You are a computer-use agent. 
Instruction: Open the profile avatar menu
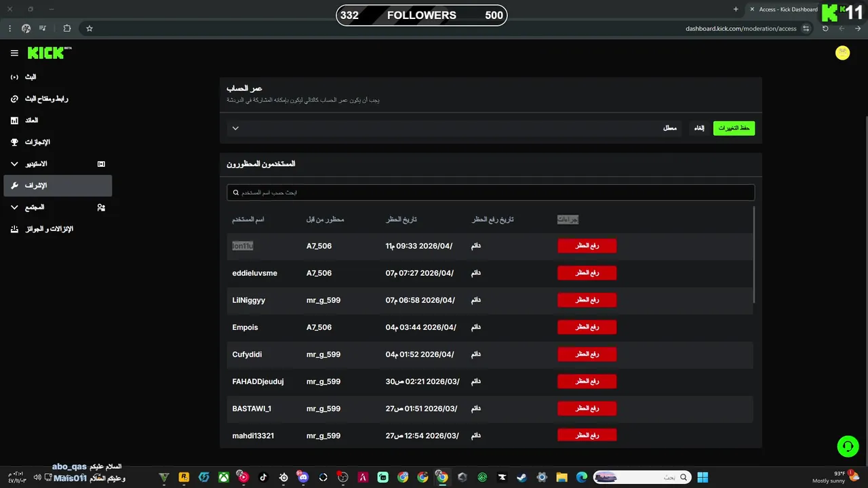tap(842, 53)
